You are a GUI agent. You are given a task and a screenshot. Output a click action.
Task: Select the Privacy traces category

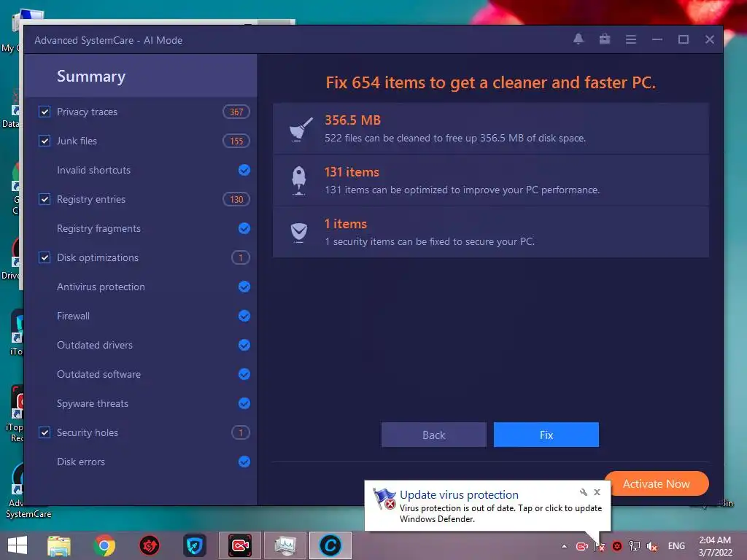click(88, 112)
